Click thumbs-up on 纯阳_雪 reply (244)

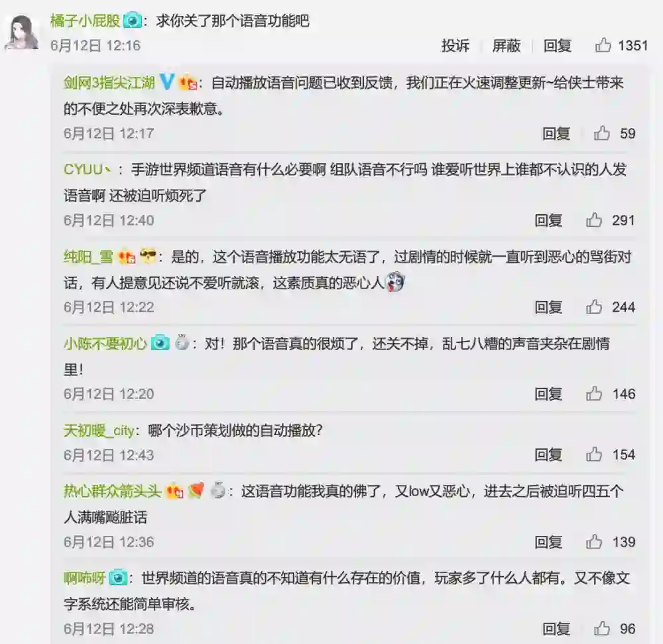tap(594, 306)
